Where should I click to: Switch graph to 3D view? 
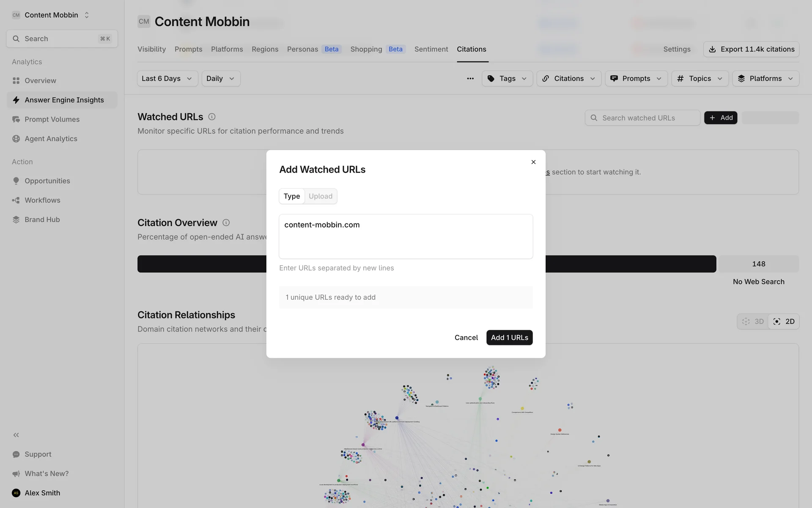click(753, 322)
